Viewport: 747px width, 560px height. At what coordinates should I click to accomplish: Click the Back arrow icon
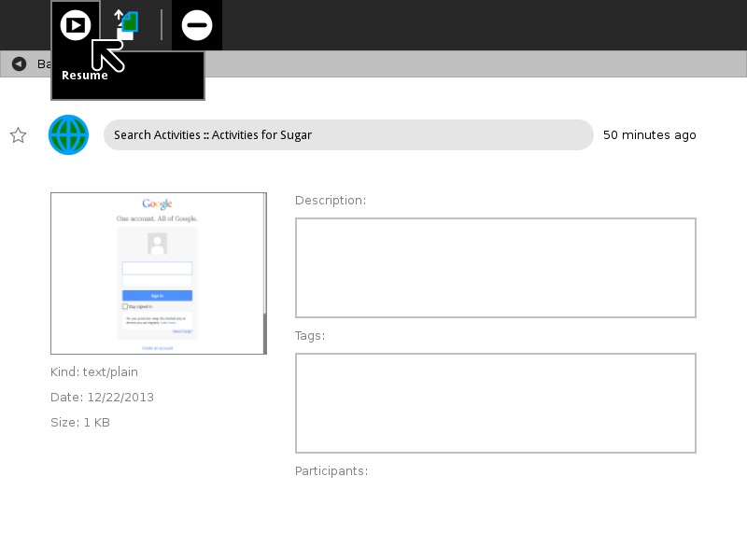[x=19, y=63]
